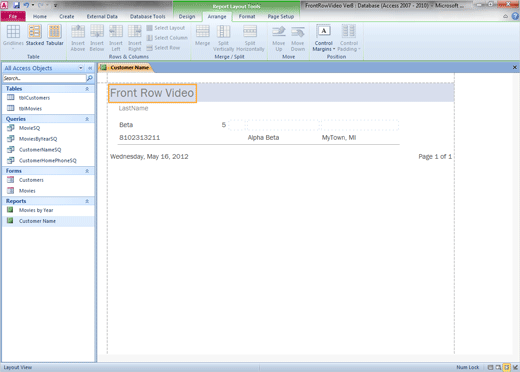Image resolution: width=520 pixels, height=372 pixels.
Task: Click Access Help question mark icon
Action: click(515, 16)
